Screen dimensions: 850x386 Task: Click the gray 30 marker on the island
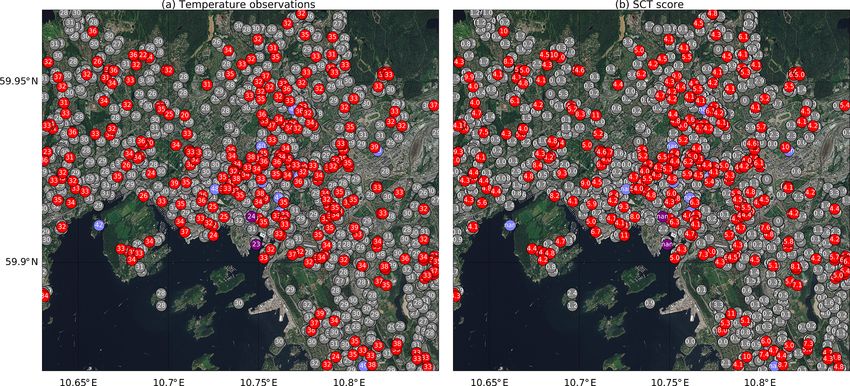(x=239, y=303)
